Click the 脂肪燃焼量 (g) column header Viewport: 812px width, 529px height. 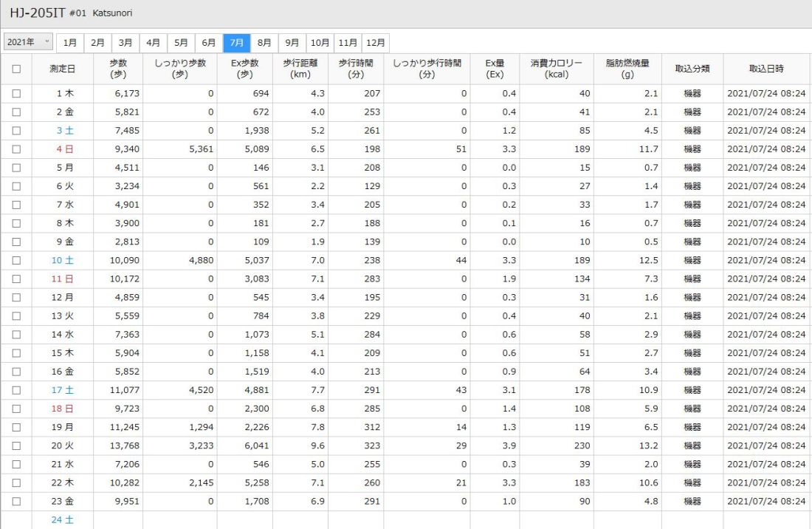[x=627, y=69]
